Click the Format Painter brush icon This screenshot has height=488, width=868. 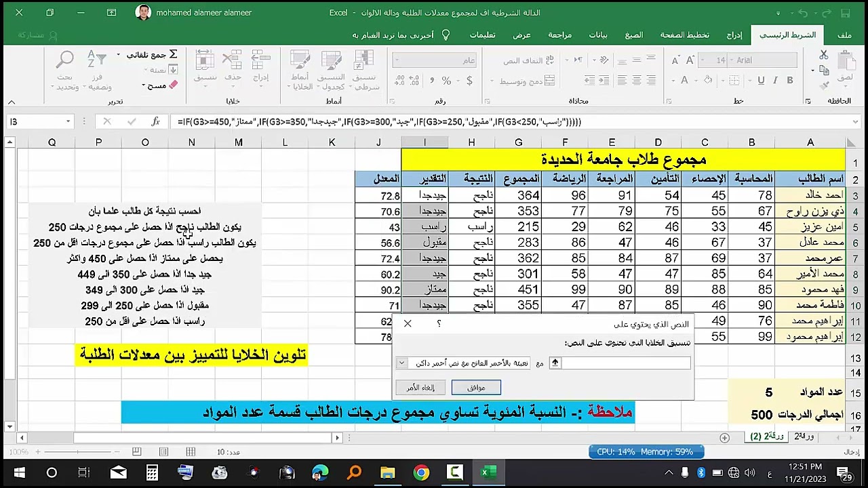824,85
